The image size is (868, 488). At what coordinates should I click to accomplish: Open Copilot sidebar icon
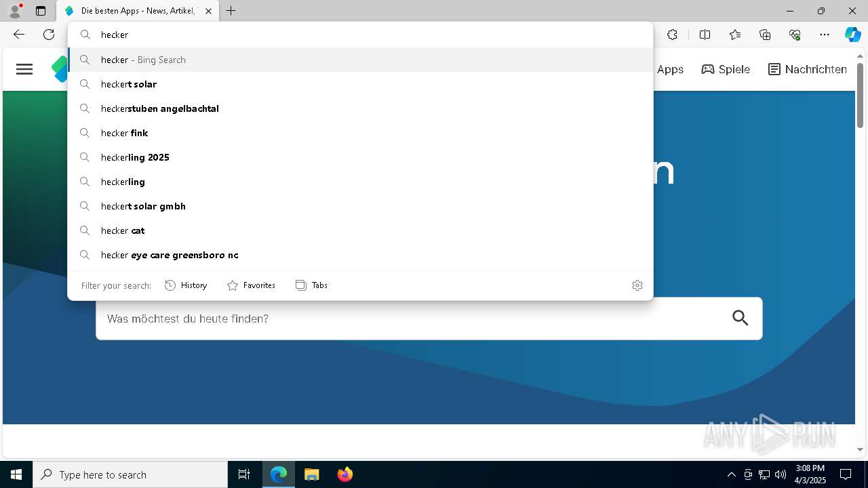[852, 35]
